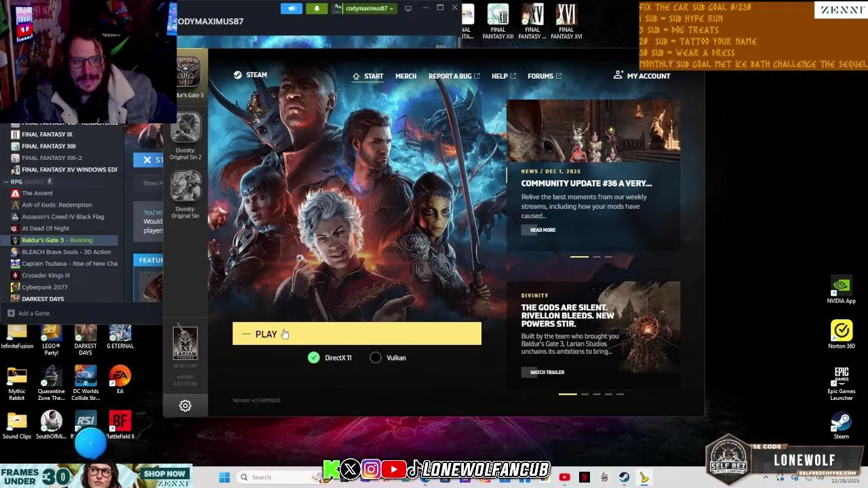Viewport: 868px width, 488px height.
Task: Click the Larian Studios logo in sidebar
Action: pyautogui.click(x=185, y=343)
